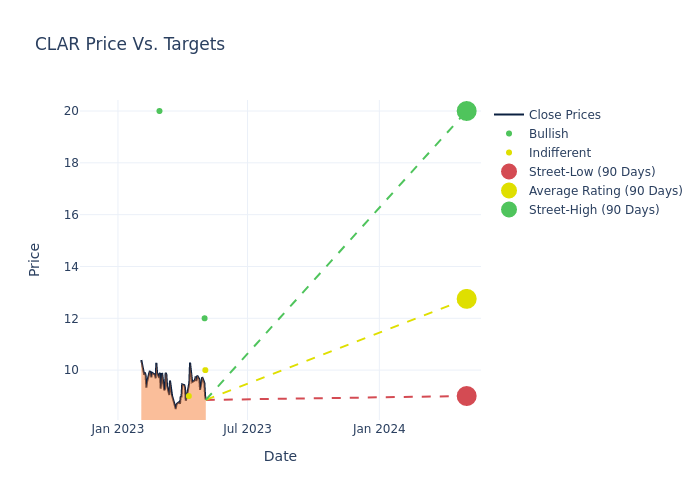Click the Jul 2023 axis tick label

247,429
